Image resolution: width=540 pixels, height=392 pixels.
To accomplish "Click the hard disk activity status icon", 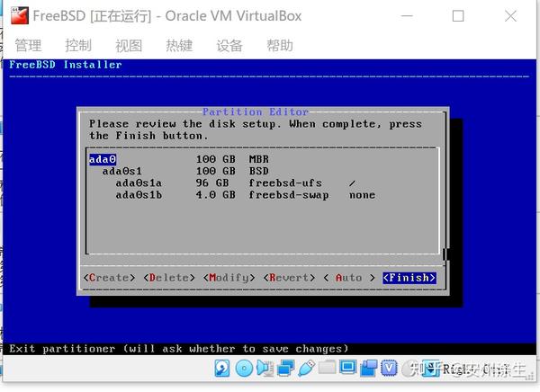I will point(222,369).
